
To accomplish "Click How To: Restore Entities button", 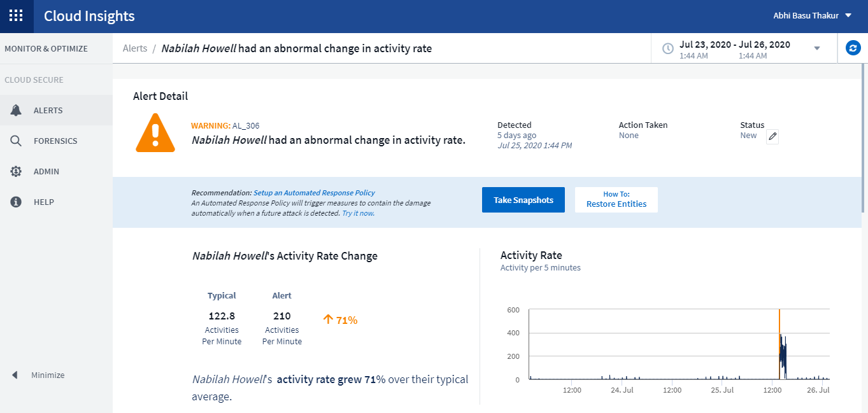I will [616, 200].
